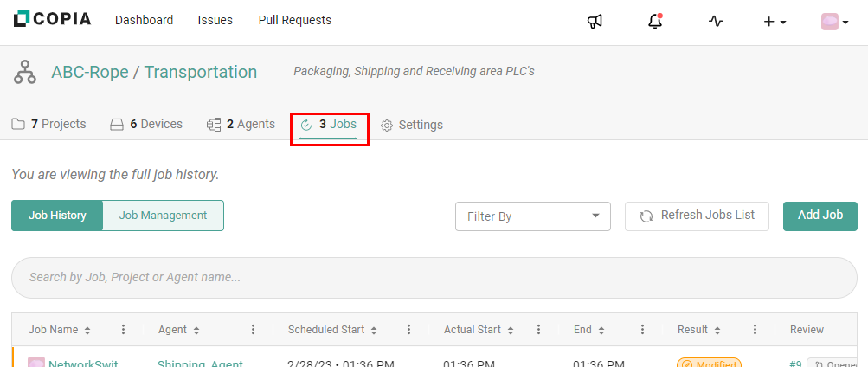Click the job search field
The image size is (868, 367).
point(434,278)
